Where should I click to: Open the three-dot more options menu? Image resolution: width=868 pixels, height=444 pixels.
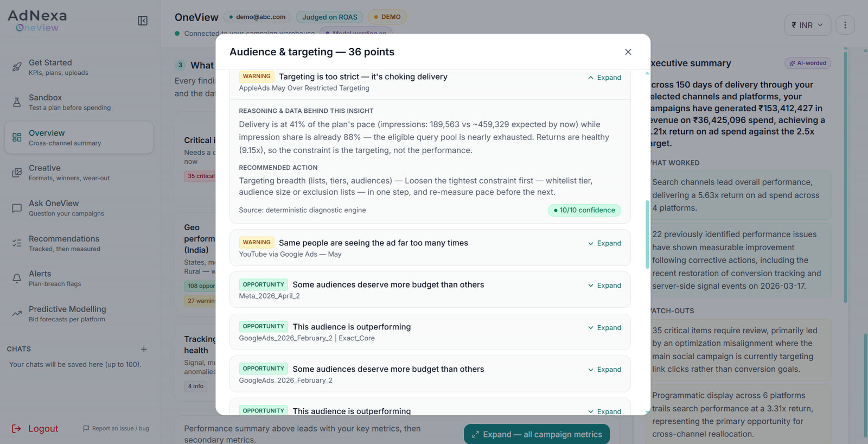click(845, 25)
